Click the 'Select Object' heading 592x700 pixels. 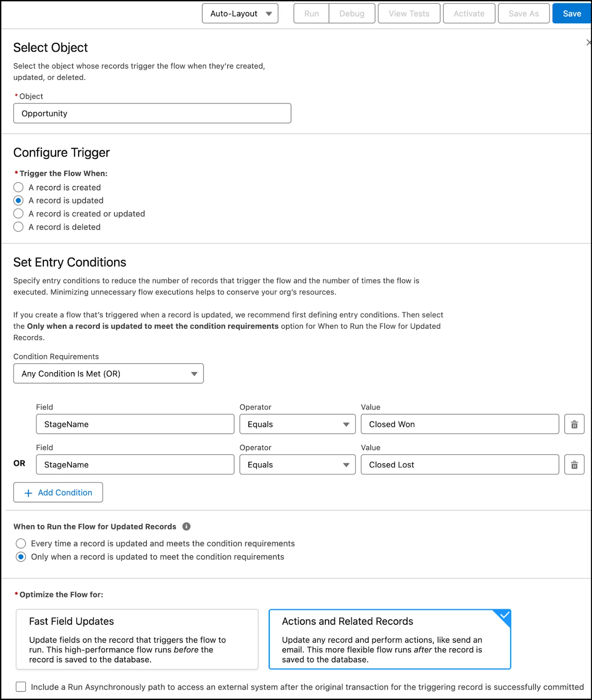50,47
